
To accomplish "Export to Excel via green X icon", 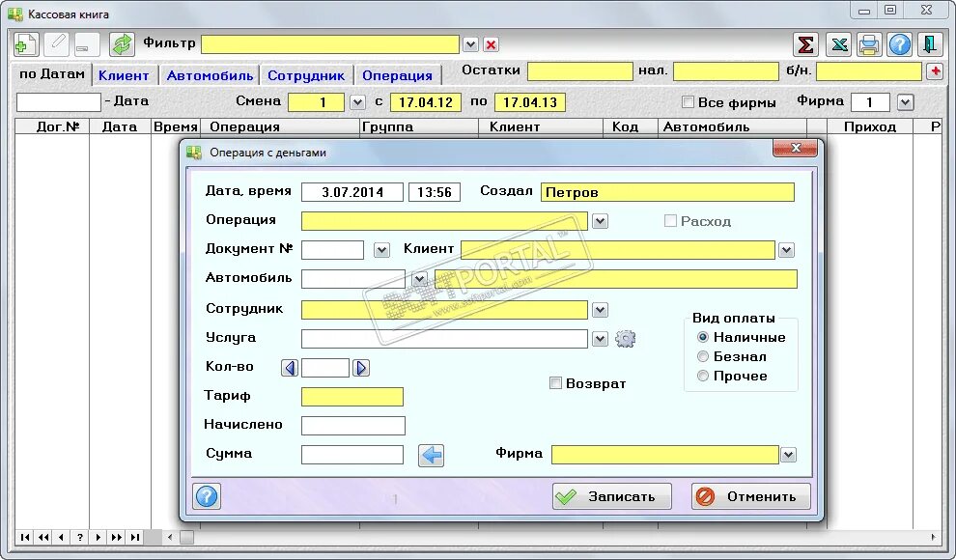I will [x=839, y=44].
